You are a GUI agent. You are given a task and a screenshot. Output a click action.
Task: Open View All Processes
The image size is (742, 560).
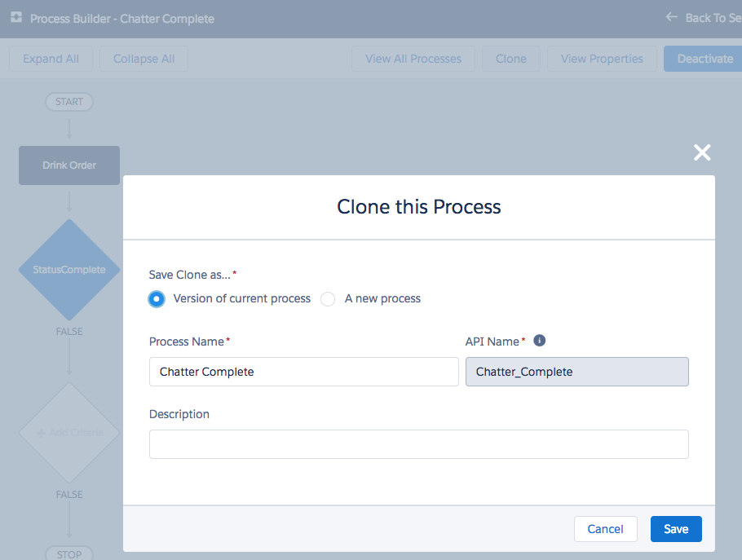(x=413, y=59)
